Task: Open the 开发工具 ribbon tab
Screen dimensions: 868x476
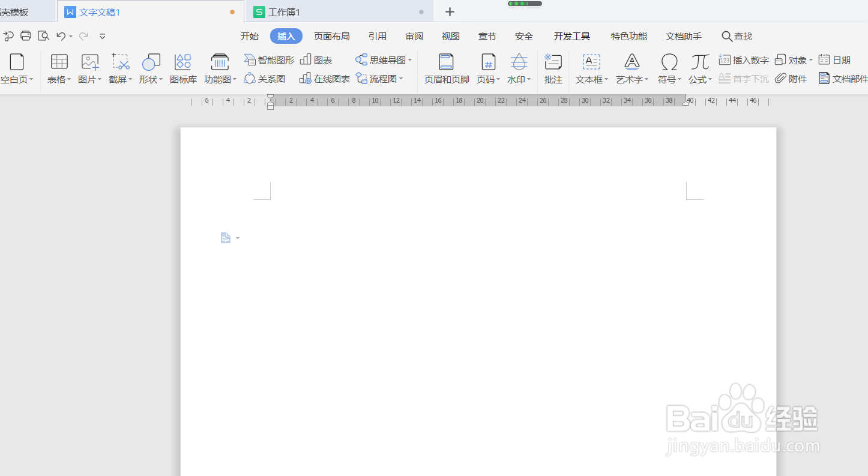Action: pos(572,36)
